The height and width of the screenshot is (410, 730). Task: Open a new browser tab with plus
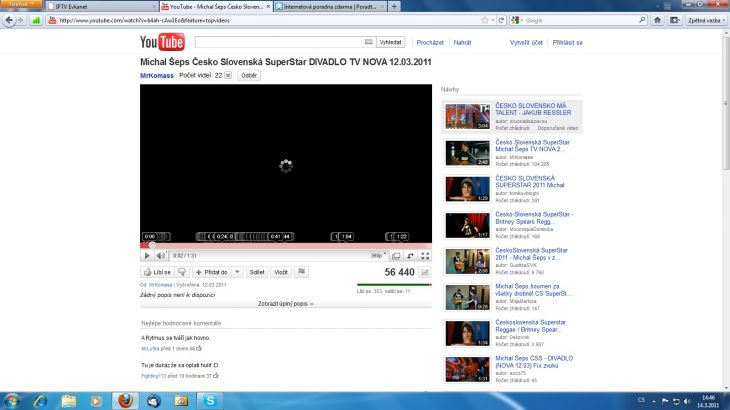(x=394, y=7)
